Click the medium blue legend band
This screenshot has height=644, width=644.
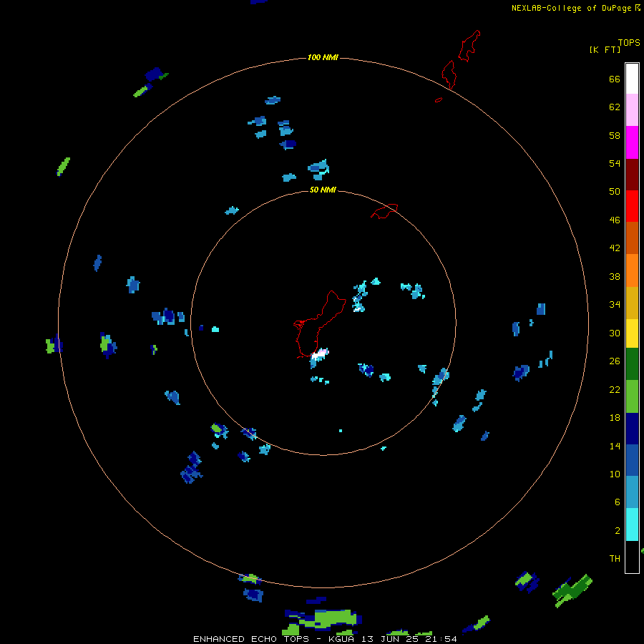(x=632, y=460)
